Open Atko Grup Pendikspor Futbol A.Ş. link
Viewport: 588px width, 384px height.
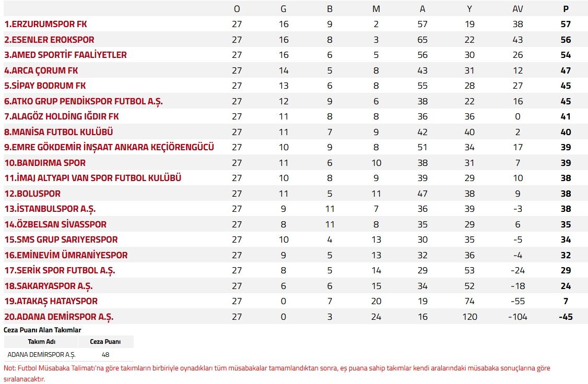click(84, 101)
